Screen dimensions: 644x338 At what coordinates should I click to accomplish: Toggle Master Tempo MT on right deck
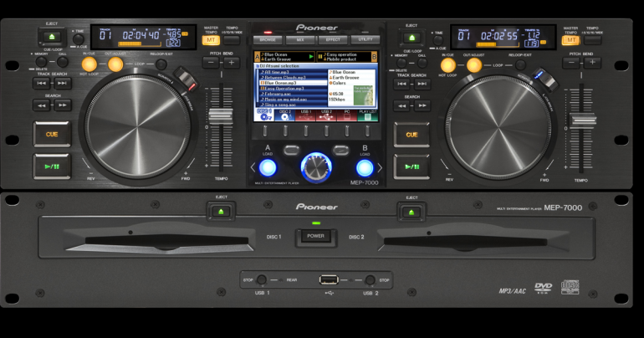[x=571, y=40]
